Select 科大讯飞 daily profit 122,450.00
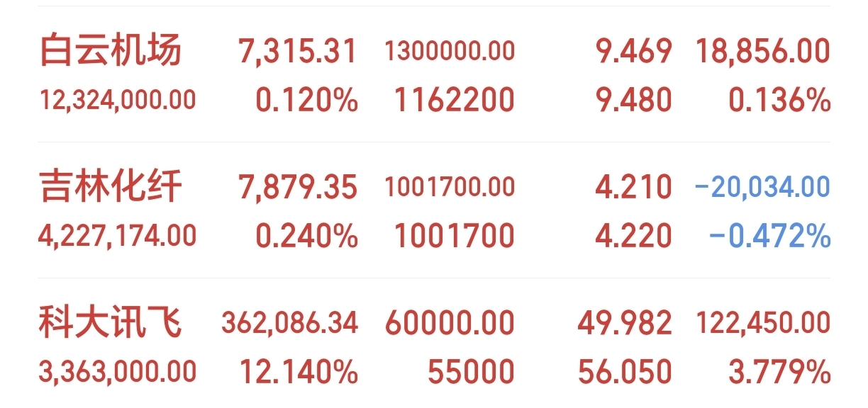Image resolution: width=868 pixels, height=408 pixels. click(x=763, y=324)
